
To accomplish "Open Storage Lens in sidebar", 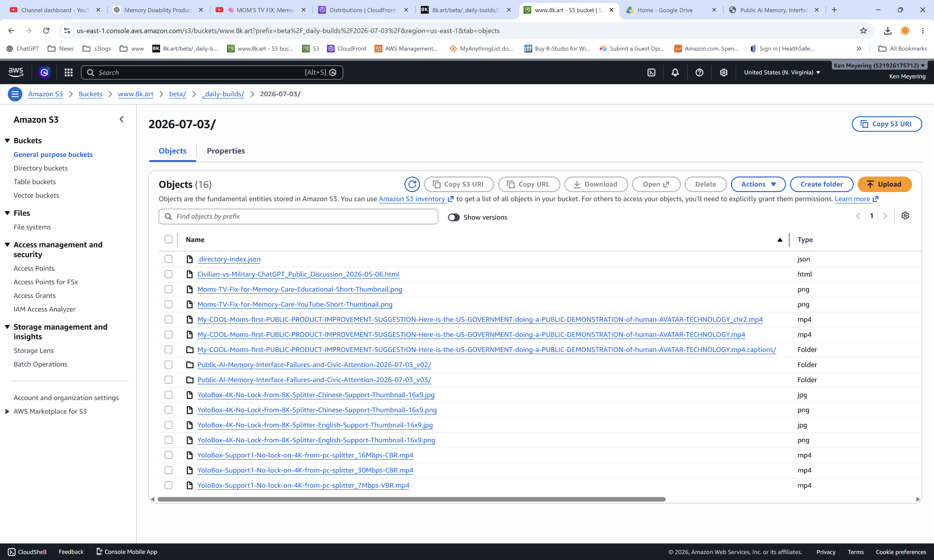I will pos(33,351).
